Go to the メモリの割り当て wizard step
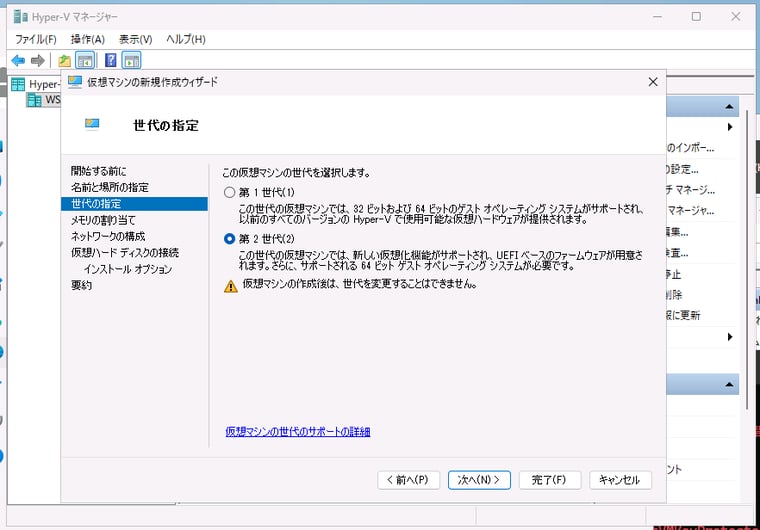The height and width of the screenshot is (530, 760). tap(103, 220)
